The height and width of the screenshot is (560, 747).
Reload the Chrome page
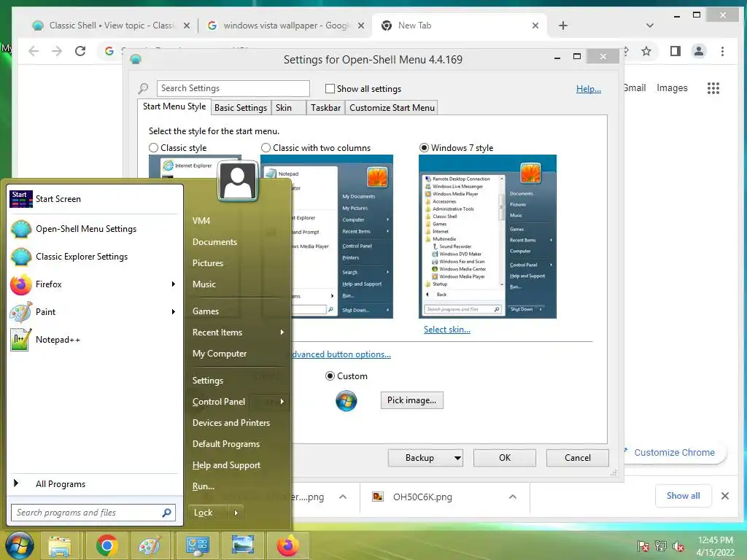(x=80, y=51)
